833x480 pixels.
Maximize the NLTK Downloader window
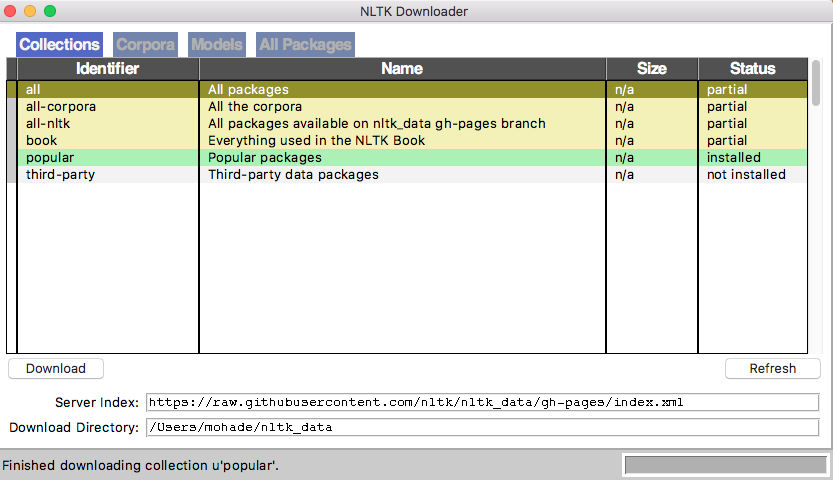[x=50, y=11]
